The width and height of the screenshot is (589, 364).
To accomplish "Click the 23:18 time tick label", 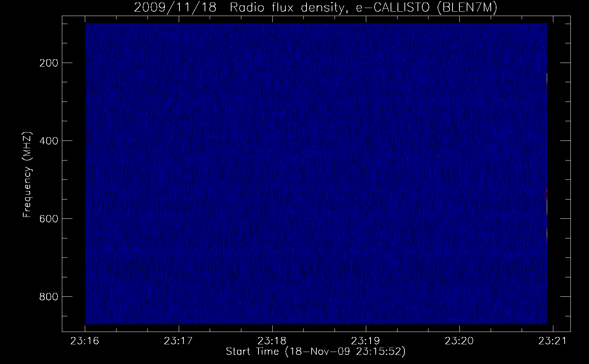I will click(272, 341).
